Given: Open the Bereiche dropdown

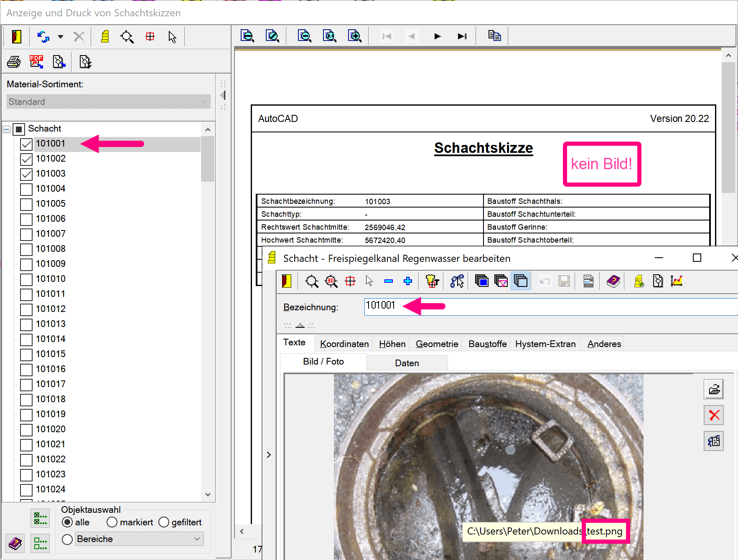Looking at the screenshot, I should coord(197,539).
